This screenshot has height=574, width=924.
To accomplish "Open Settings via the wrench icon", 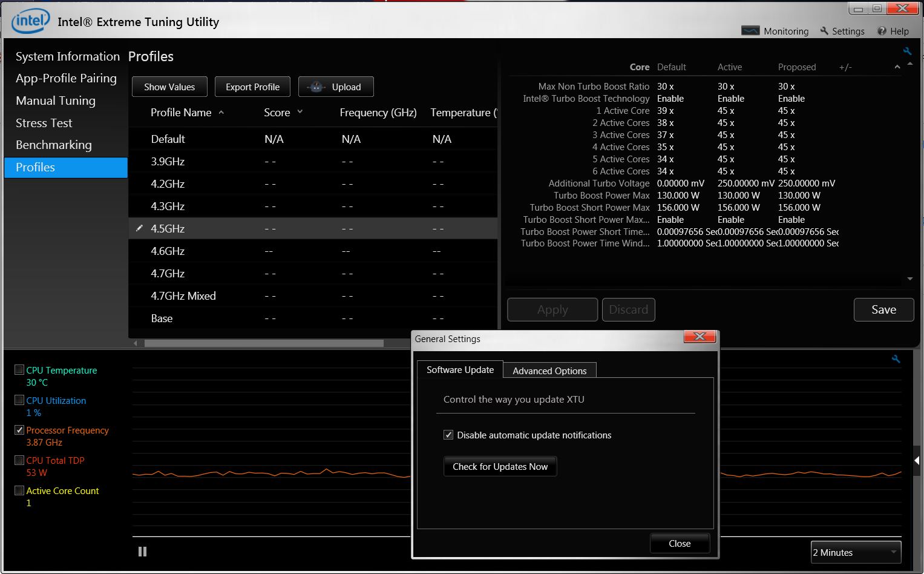I will pos(824,31).
